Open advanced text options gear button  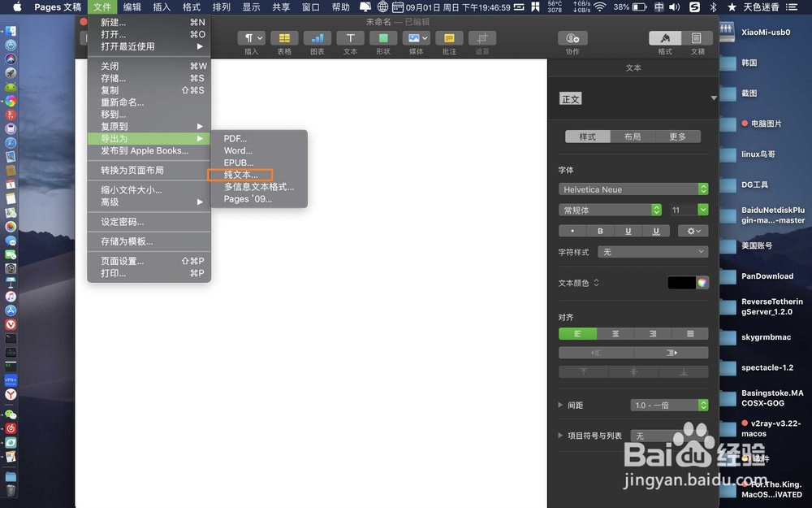(693, 231)
